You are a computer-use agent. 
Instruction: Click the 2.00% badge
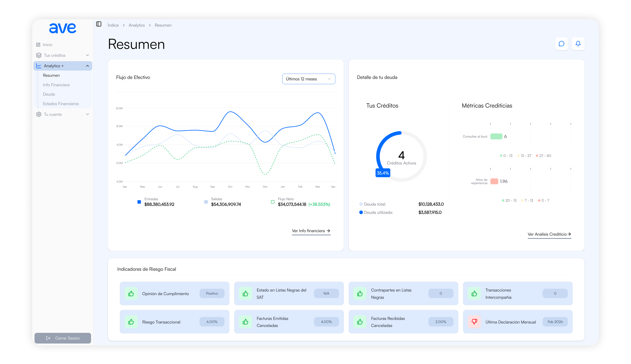tap(441, 322)
